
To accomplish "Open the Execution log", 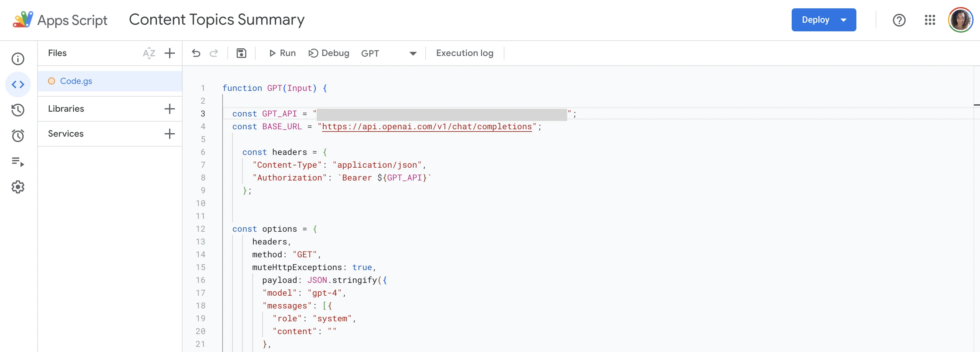I will coord(464,53).
